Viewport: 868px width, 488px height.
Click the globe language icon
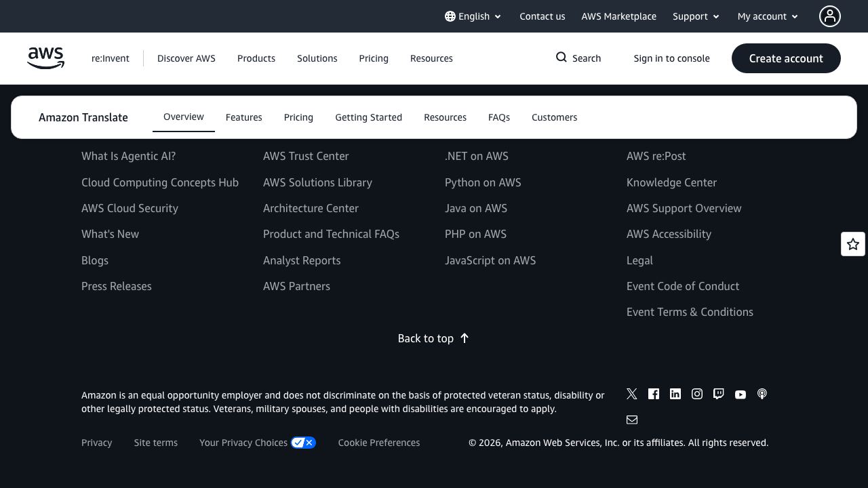click(x=450, y=16)
